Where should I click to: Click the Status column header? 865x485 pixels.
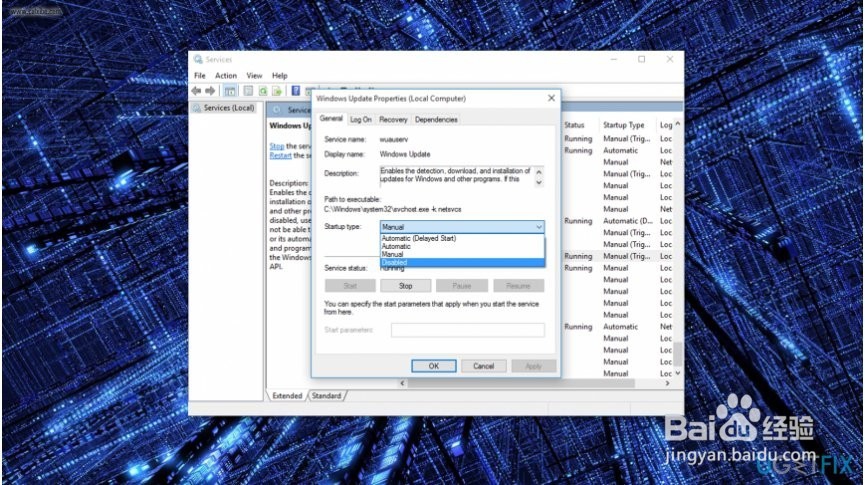coord(574,125)
